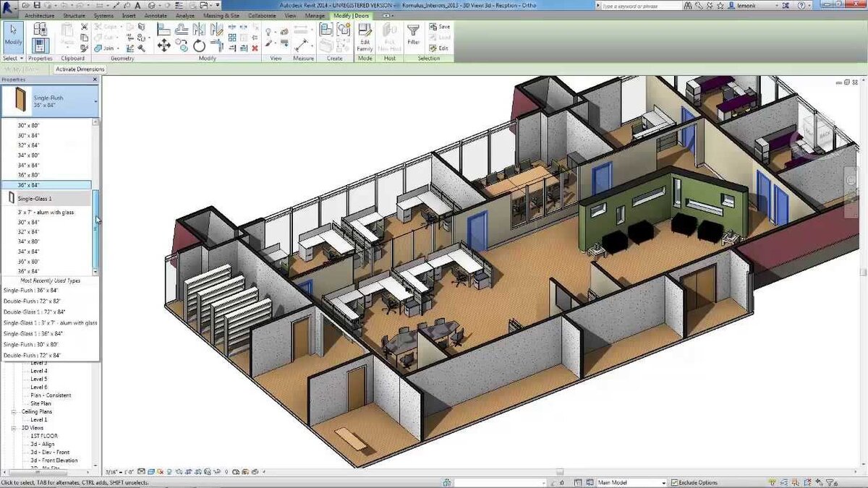This screenshot has height=488, width=868.
Task: Click the Save selection icon in Selection panel
Action: pyautogui.click(x=441, y=27)
